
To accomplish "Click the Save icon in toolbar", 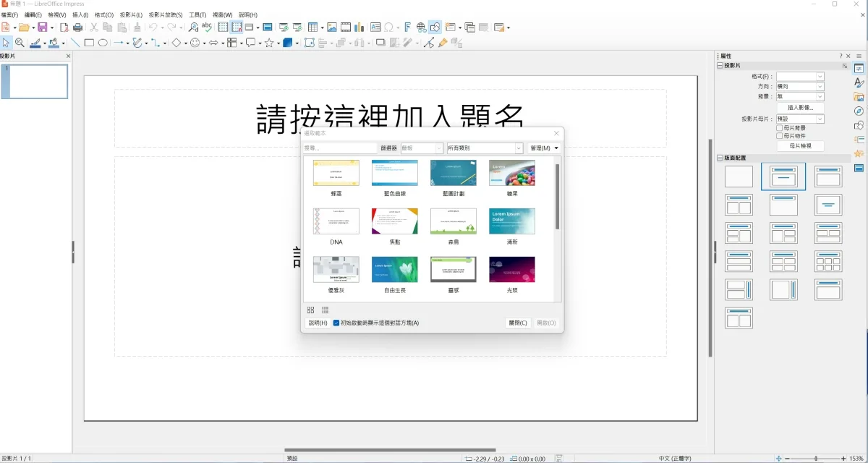I will coord(43,27).
